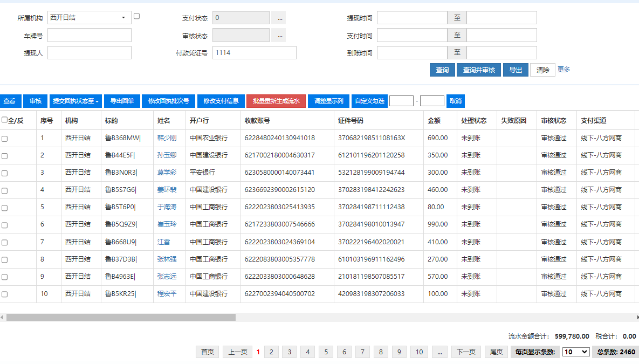Open the 每页显示条数 page size dropdown

click(x=575, y=352)
